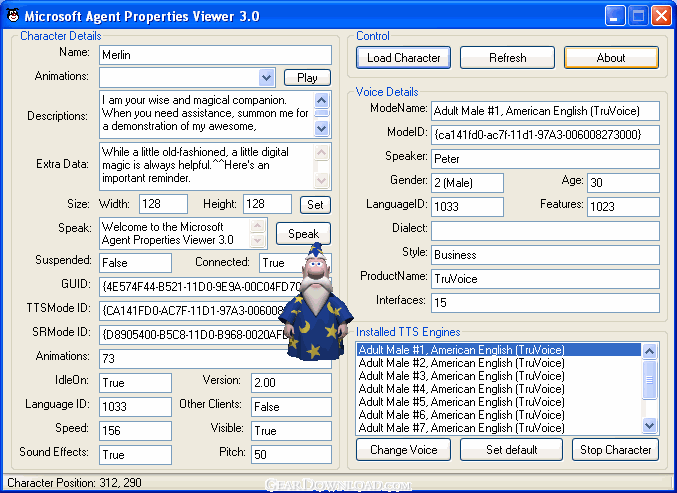Select Adult Male #5 TruVoice engine
Screen dimensions: 677x493
pyautogui.click(x=499, y=401)
